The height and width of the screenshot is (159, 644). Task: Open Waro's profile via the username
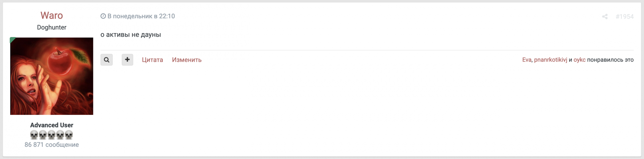(52, 15)
